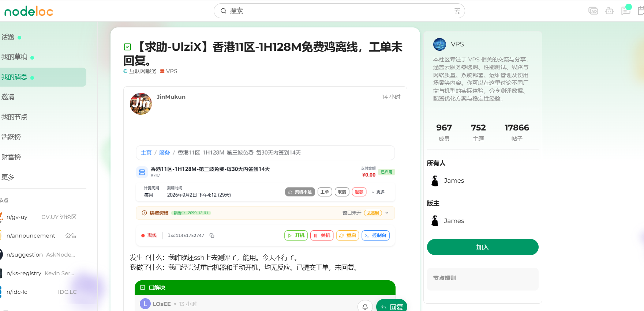Open the calendar icon in the header
This screenshot has width=644, height=311.
coord(641,11)
